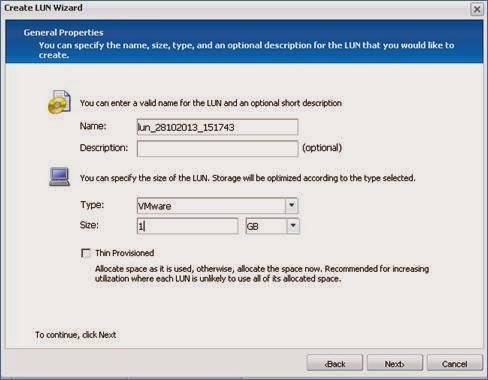Click the 'To continue, click Next' text
Viewport: 488px width, 380px height.
click(x=76, y=335)
